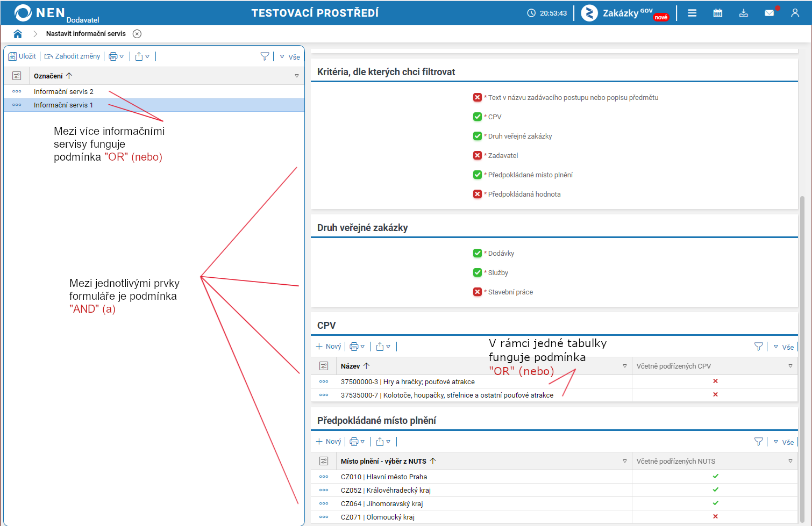Open Včetně podřízených CPV column dropdown
The width and height of the screenshot is (812, 526).
pos(790,366)
